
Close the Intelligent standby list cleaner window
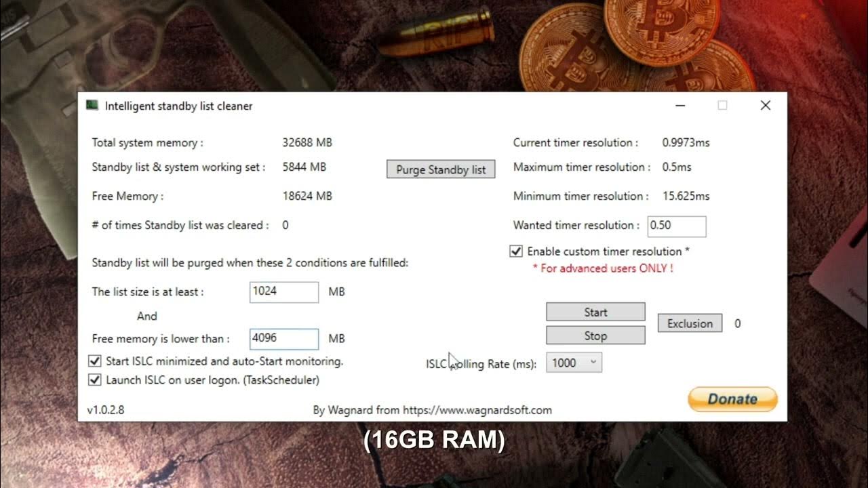[x=766, y=105]
